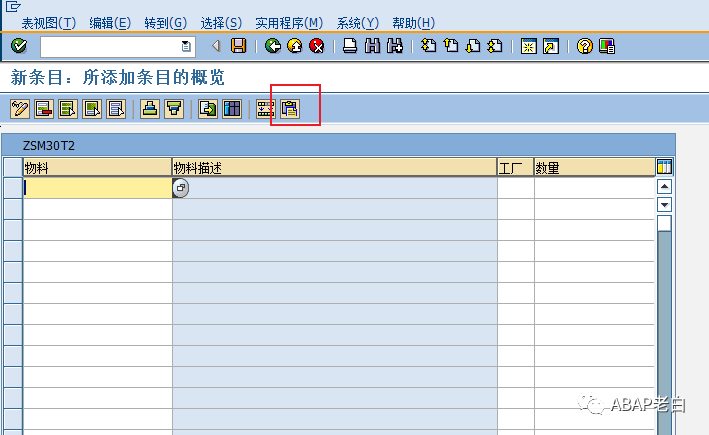The height and width of the screenshot is (435, 709).
Task: Click the Find Next binoculars-plus icon
Action: pos(395,46)
